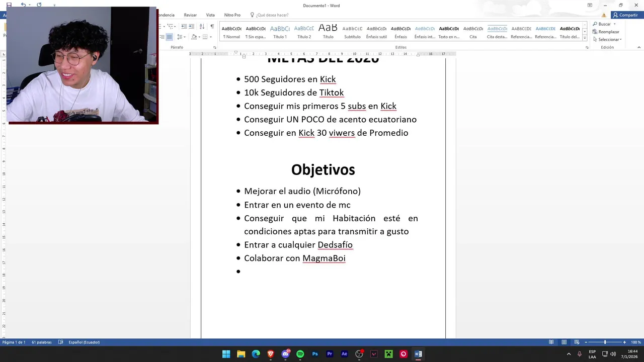644x362 pixels.
Task: Open Premiere Pro from the taskbar
Action: tap(330, 354)
